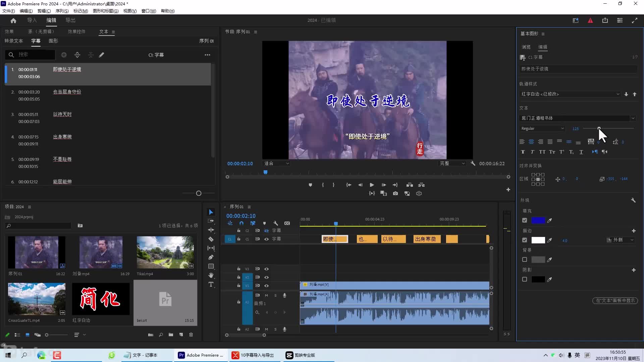This screenshot has width=644, height=362.
Task: Add a new caption segment with plus icon
Action: coord(64,55)
